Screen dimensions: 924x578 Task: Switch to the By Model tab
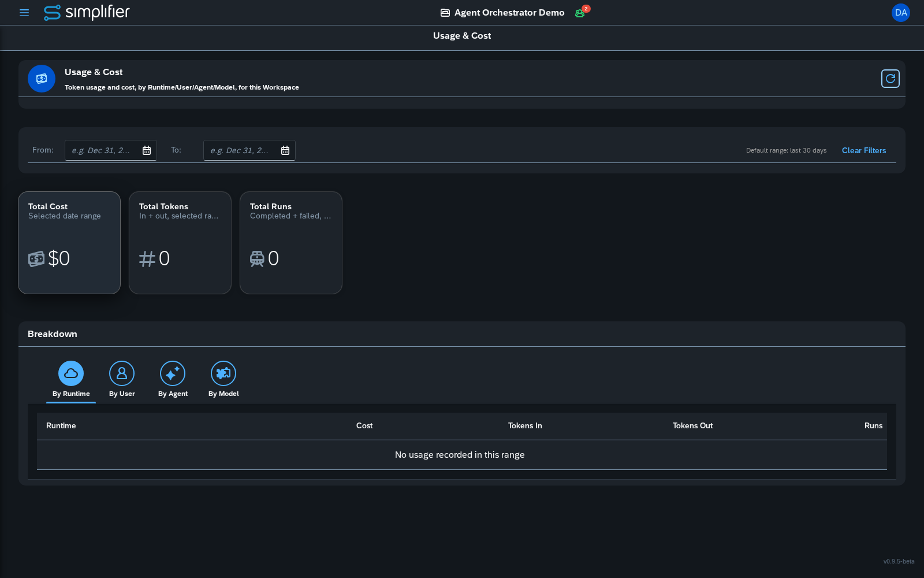coord(223,380)
